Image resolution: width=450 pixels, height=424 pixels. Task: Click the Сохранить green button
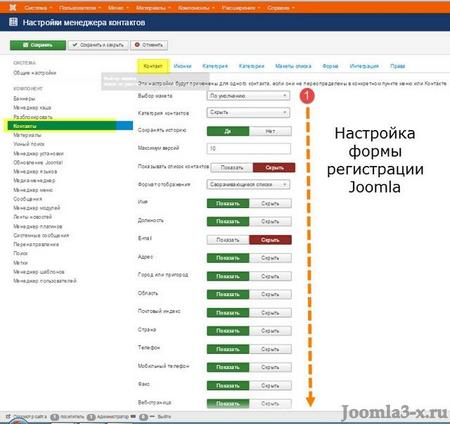[x=38, y=45]
